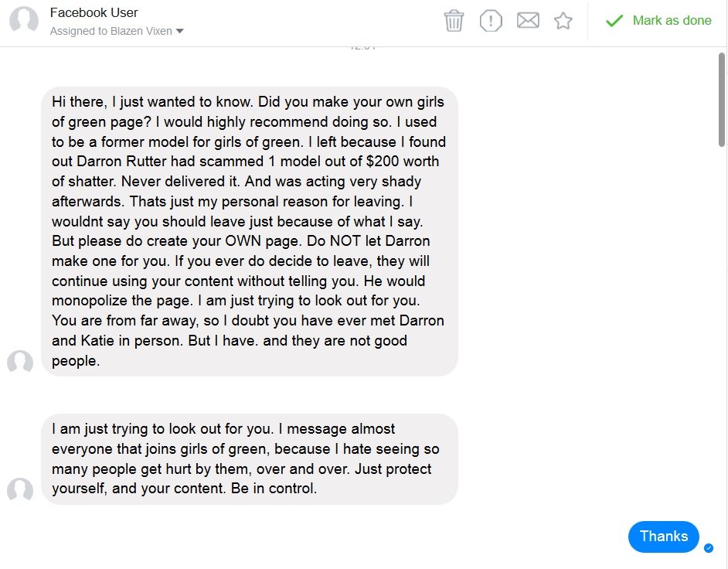Open the 'Facebook User' name link

point(94,13)
